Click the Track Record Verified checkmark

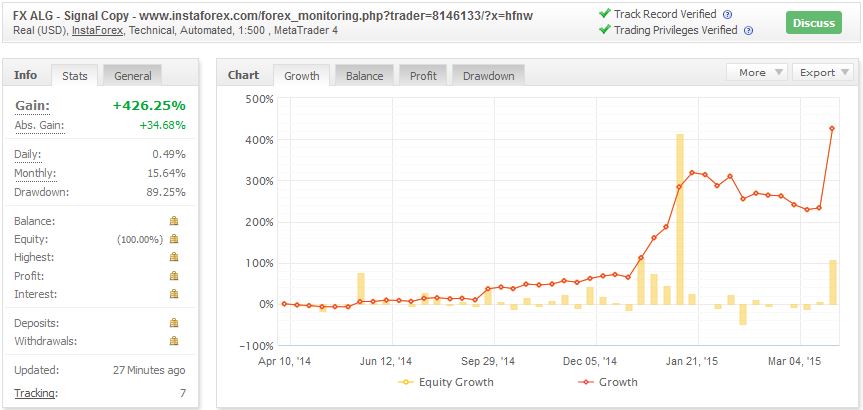pos(605,14)
